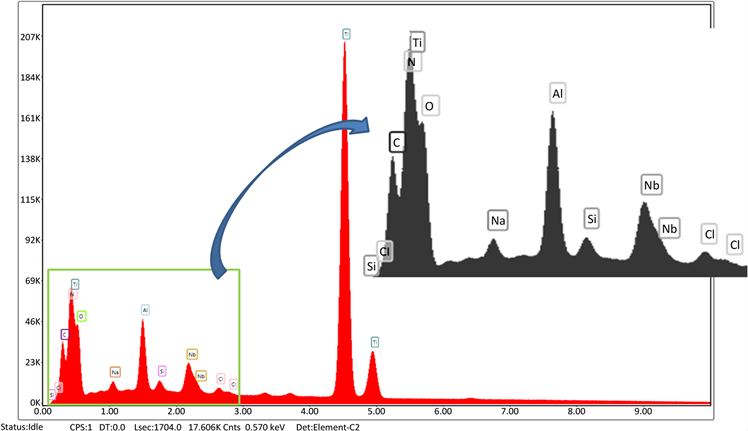Click the Ti label atop the tallest red peak
The image size is (748, 431).
(x=346, y=34)
